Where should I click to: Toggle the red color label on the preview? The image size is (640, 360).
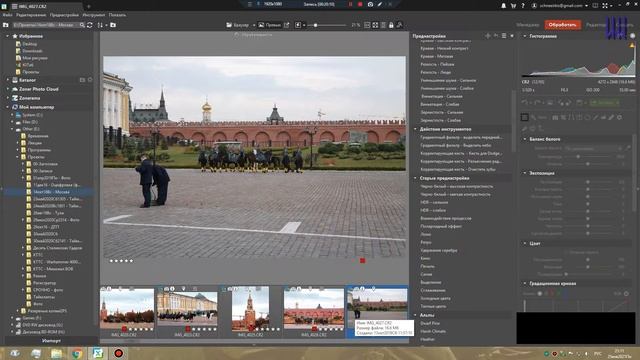[362, 260]
